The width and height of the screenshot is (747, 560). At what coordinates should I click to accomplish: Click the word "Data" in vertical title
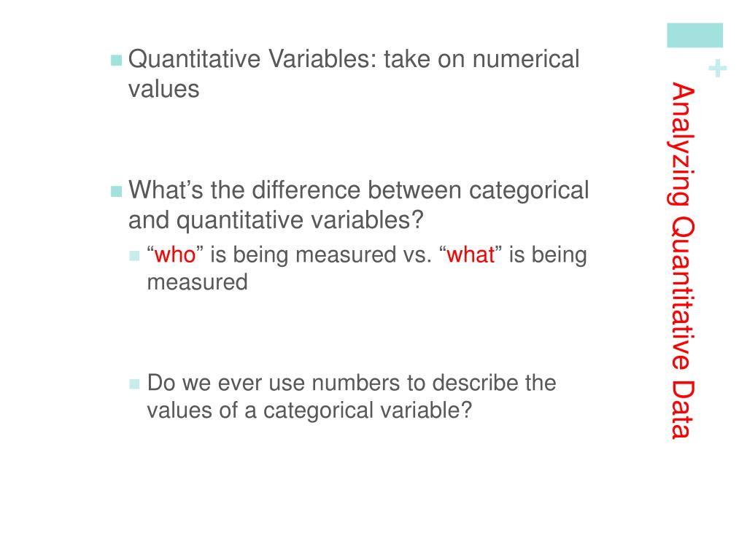pyautogui.click(x=682, y=410)
